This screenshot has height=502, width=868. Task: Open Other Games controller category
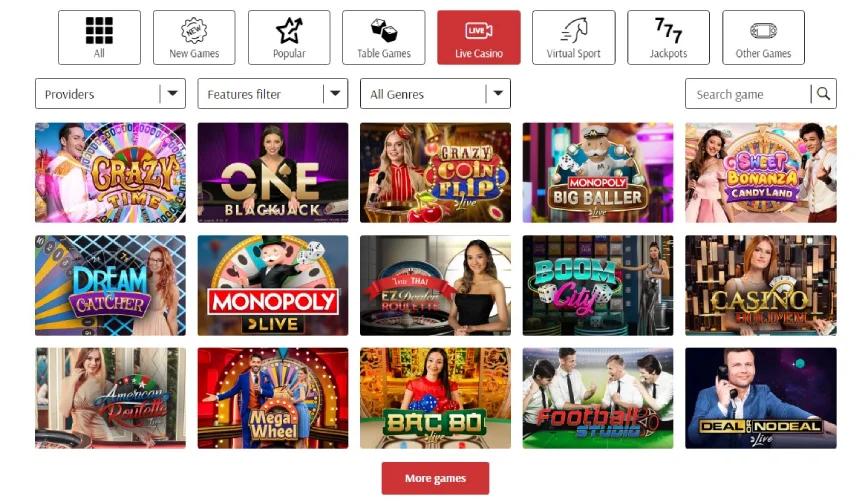click(763, 37)
